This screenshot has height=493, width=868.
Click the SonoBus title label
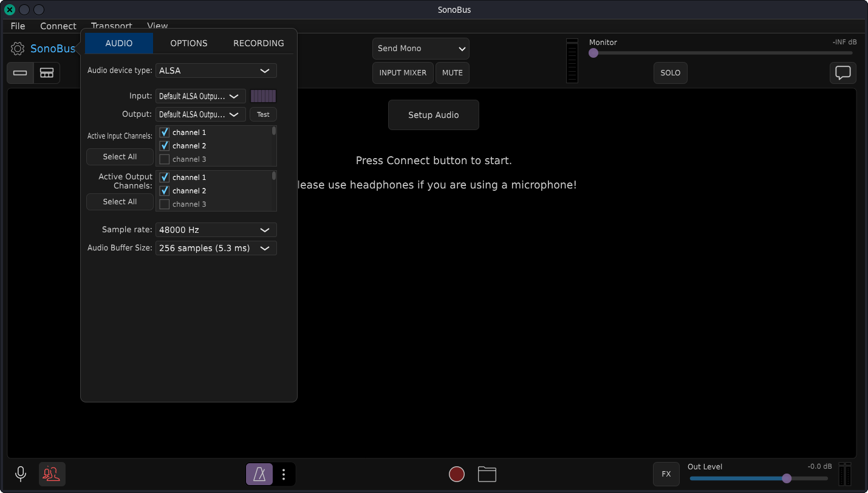[x=53, y=49]
